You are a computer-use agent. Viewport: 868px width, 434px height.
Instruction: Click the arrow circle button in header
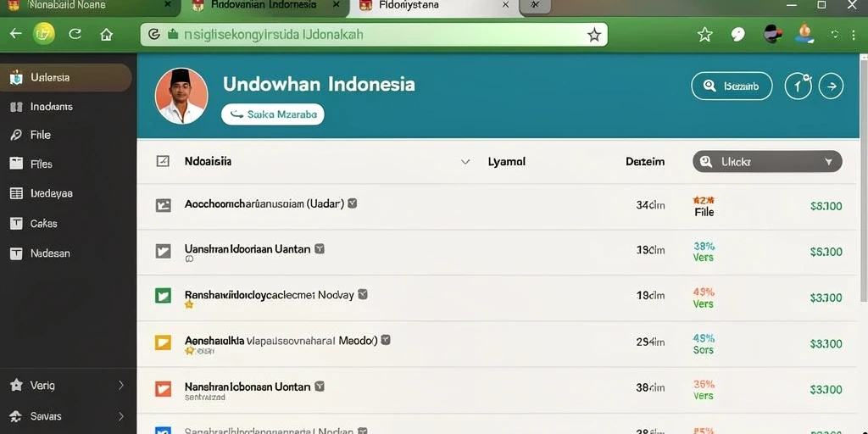831,86
